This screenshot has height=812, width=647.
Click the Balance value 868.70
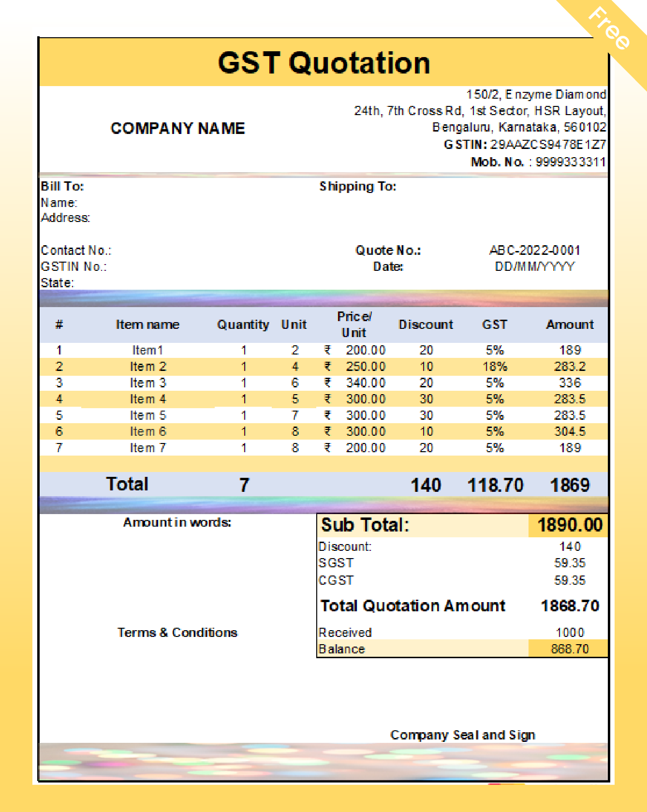pos(570,649)
